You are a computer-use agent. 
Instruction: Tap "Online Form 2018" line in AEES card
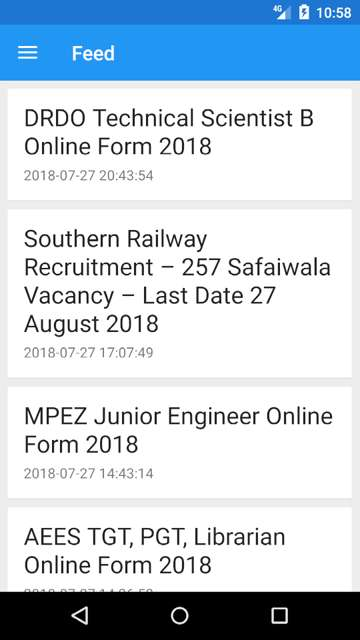(x=118, y=565)
